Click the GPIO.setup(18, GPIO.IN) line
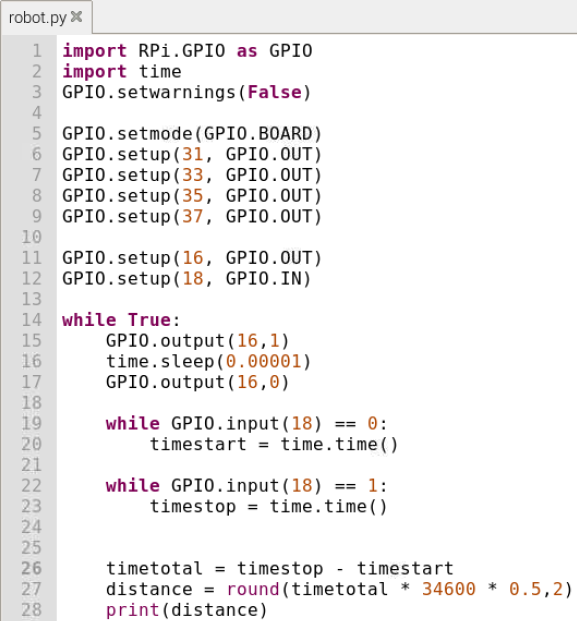The width and height of the screenshot is (577, 621). point(187,279)
